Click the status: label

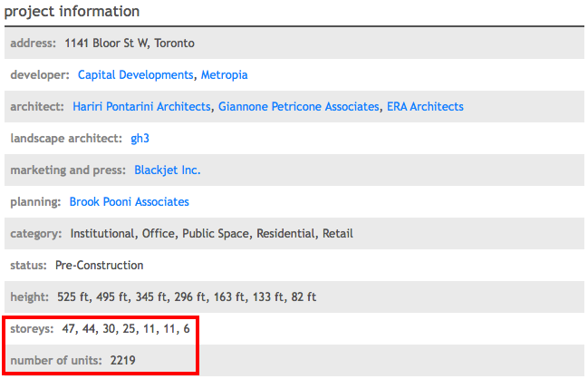point(28,266)
